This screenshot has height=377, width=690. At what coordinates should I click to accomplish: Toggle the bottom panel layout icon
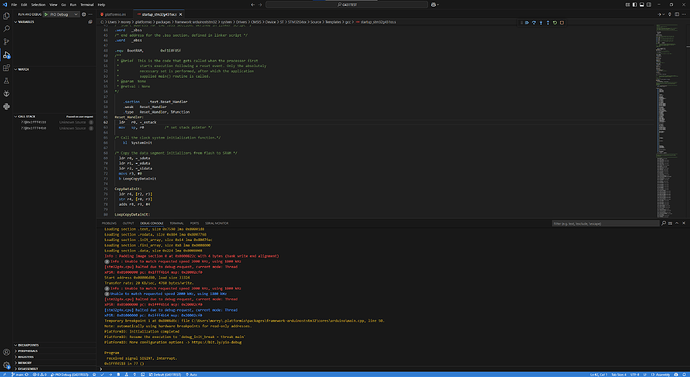coord(642,4)
